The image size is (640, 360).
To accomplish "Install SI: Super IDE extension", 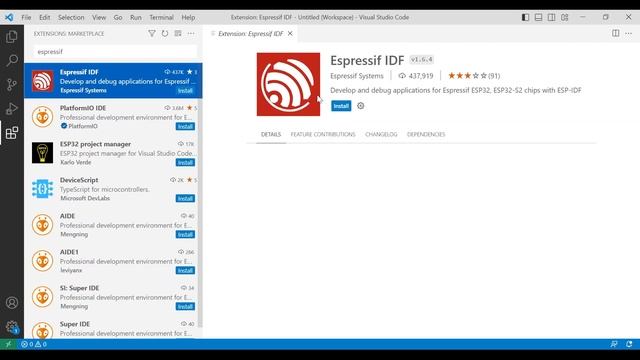I will click(x=185, y=307).
